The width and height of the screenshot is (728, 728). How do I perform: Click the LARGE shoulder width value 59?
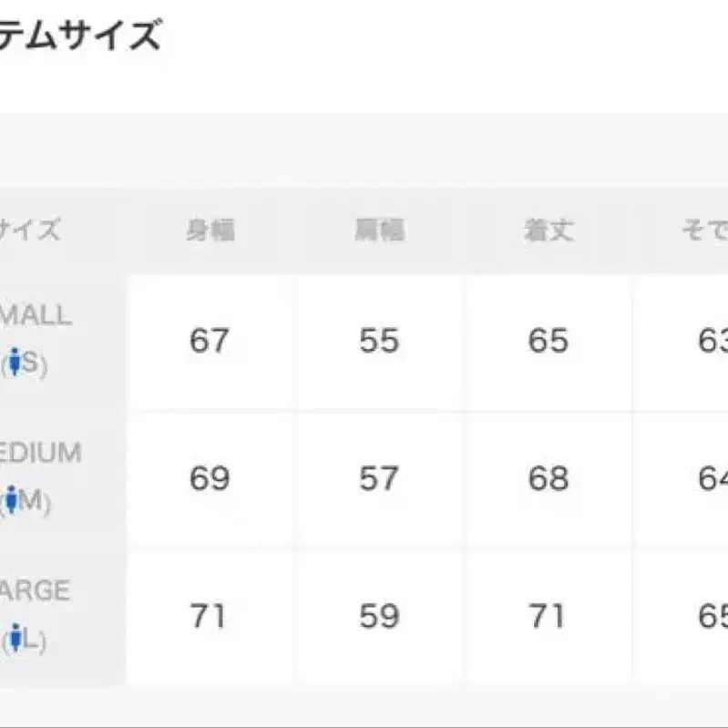click(x=379, y=617)
